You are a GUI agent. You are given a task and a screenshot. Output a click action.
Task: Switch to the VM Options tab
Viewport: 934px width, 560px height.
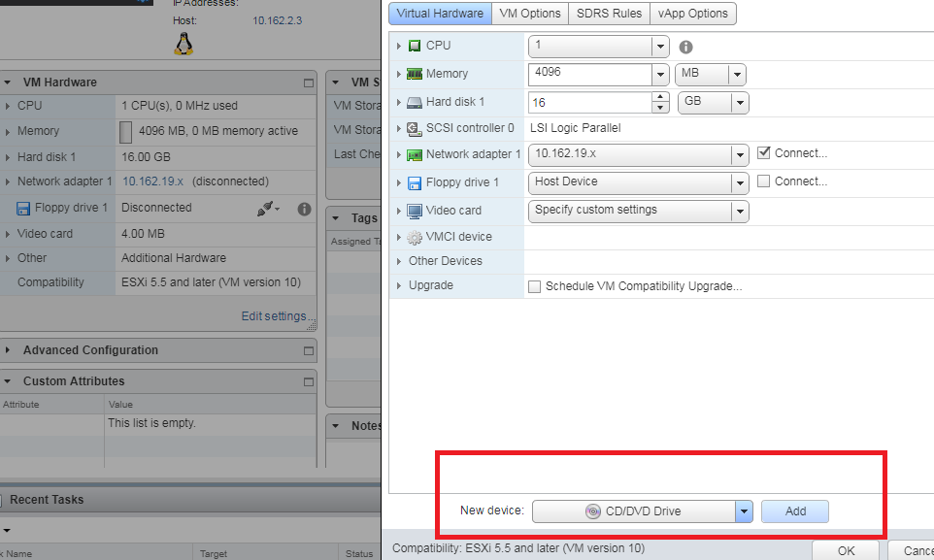point(530,14)
